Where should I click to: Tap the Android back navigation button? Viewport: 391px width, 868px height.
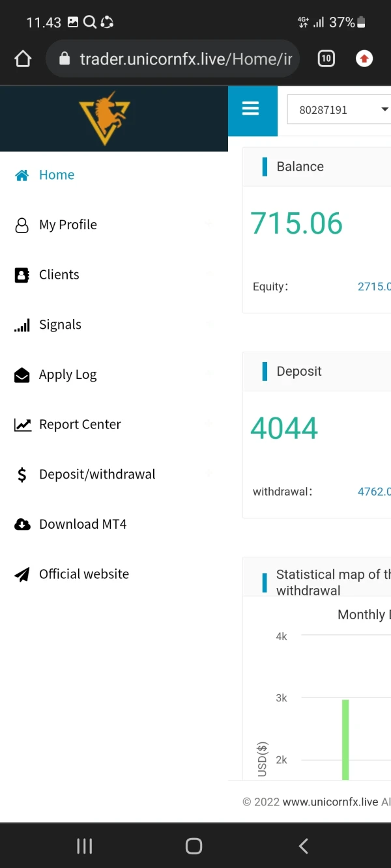click(303, 846)
